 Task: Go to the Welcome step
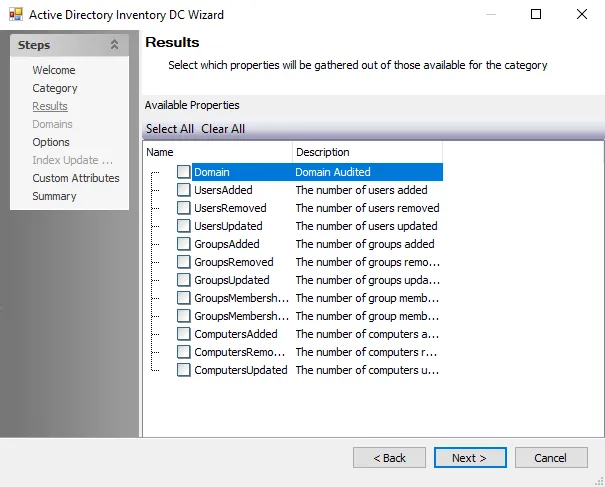pyautogui.click(x=54, y=70)
